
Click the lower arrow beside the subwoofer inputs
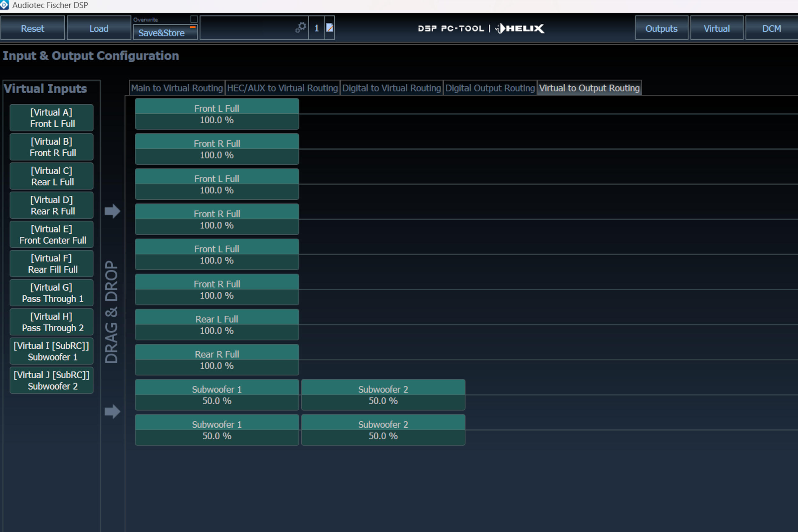coord(112,412)
